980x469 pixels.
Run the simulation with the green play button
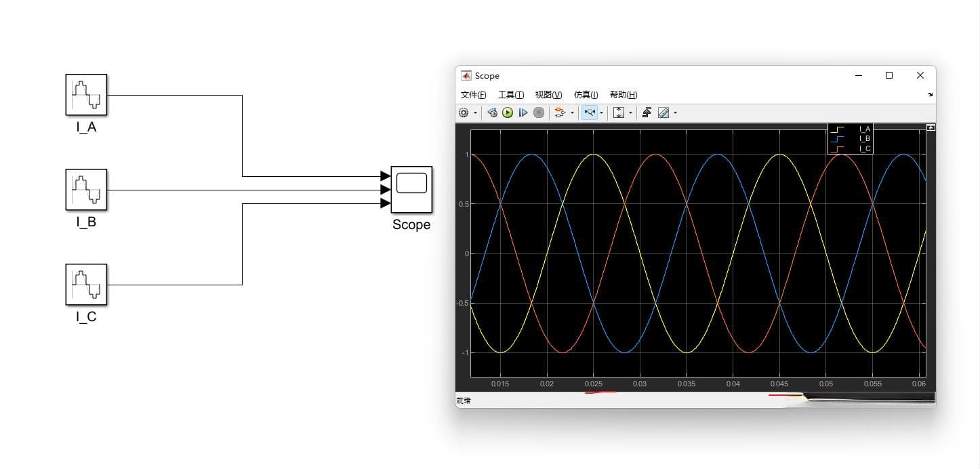point(508,113)
